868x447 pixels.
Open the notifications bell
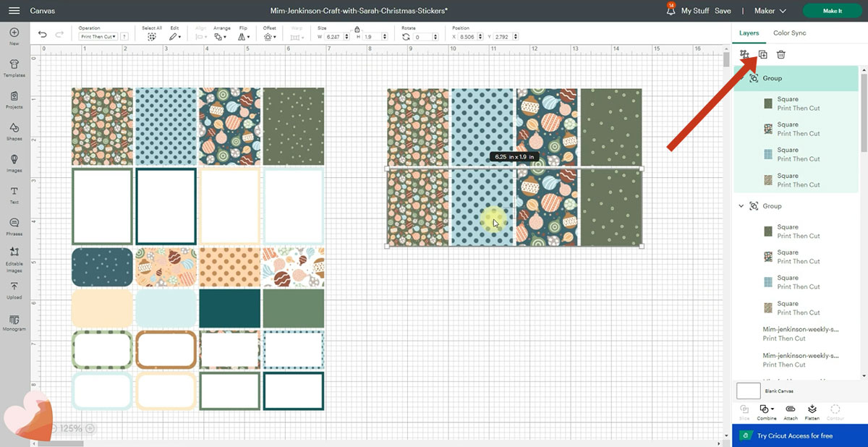click(670, 11)
